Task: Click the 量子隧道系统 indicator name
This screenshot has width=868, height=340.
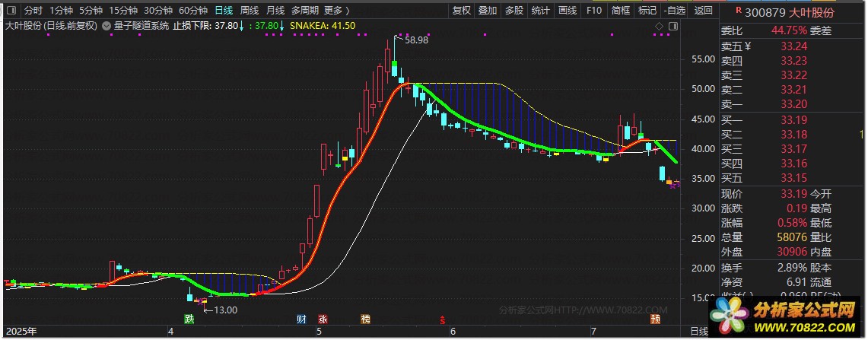Action: (x=141, y=25)
